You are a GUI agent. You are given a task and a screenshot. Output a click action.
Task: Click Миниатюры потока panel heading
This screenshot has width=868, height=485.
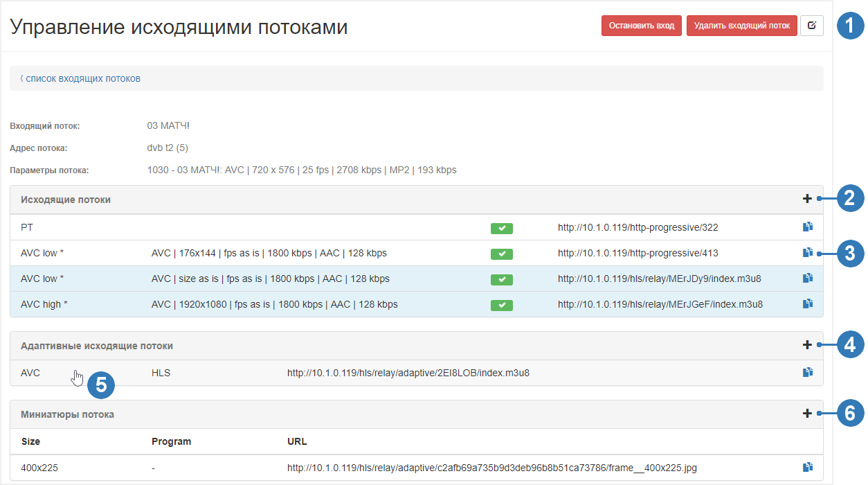click(x=68, y=414)
